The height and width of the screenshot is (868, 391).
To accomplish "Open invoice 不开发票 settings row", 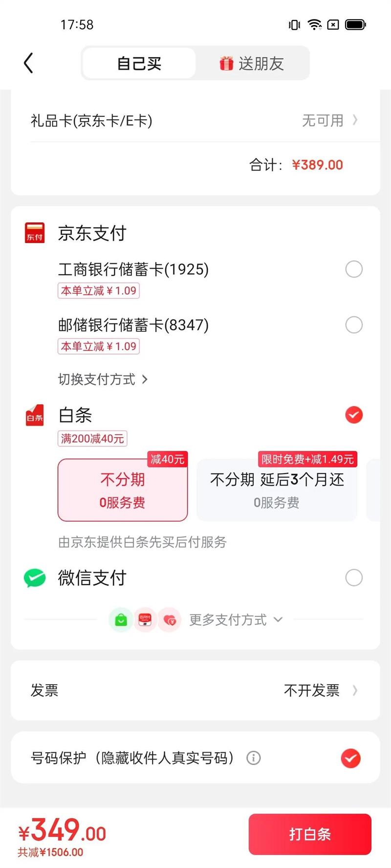I will pyautogui.click(x=320, y=690).
